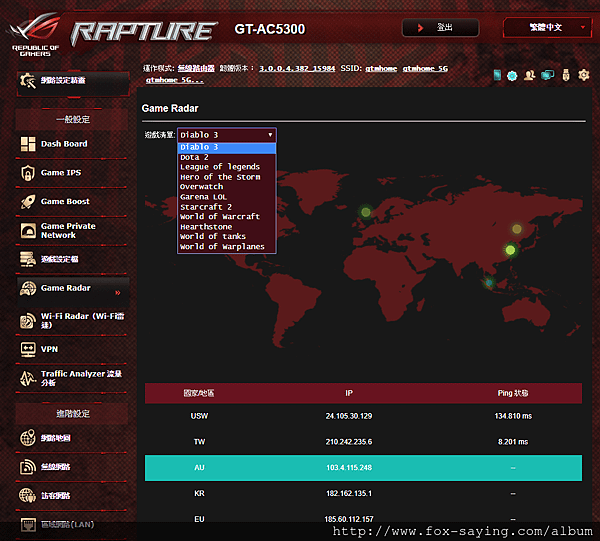
Task: Click the connected clients monitors icon
Action: pyautogui.click(x=548, y=75)
